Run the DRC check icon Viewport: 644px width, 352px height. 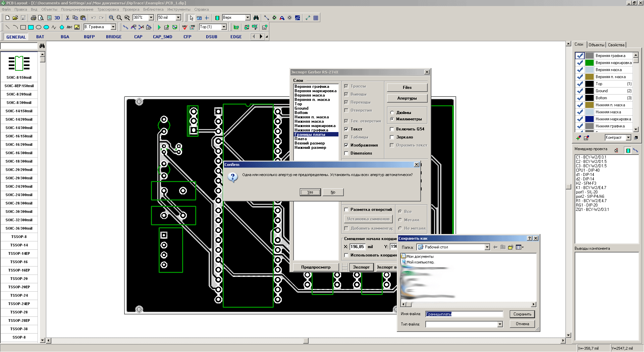pyautogui.click(x=185, y=27)
